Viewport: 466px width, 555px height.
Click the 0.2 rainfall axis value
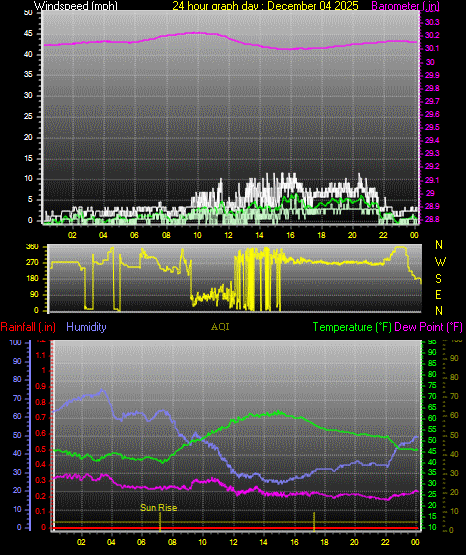pyautogui.click(x=41, y=496)
